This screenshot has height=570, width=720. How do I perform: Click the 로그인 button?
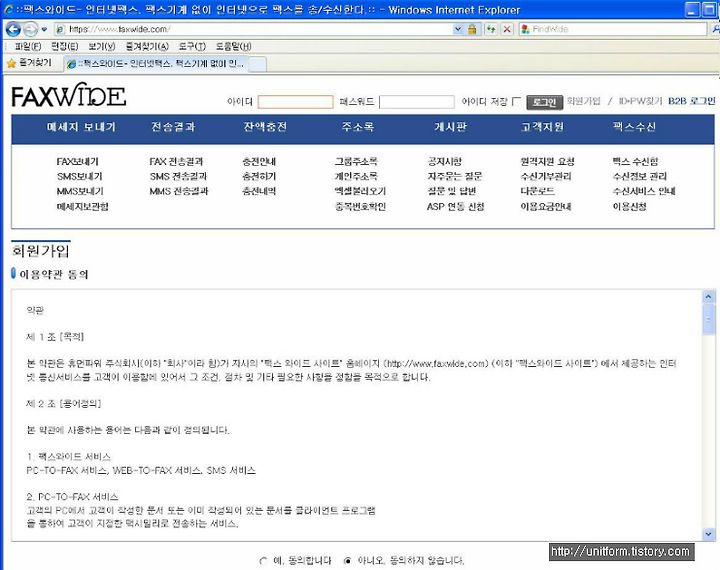click(x=544, y=102)
